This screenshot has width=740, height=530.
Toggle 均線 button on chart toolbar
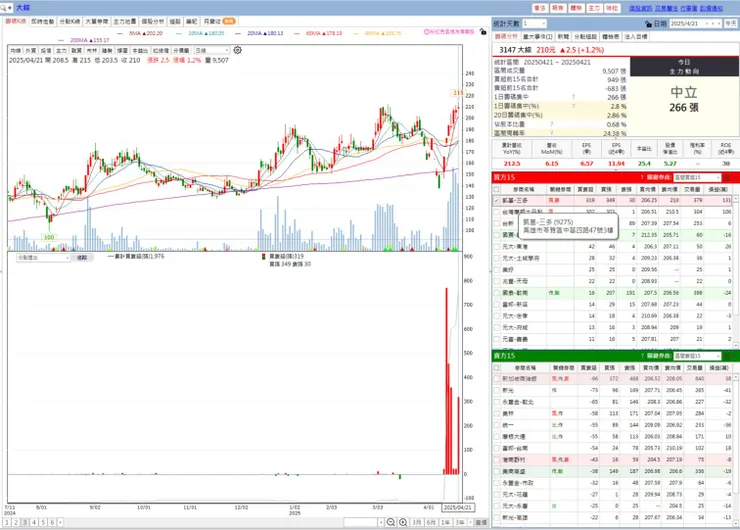pos(16,50)
